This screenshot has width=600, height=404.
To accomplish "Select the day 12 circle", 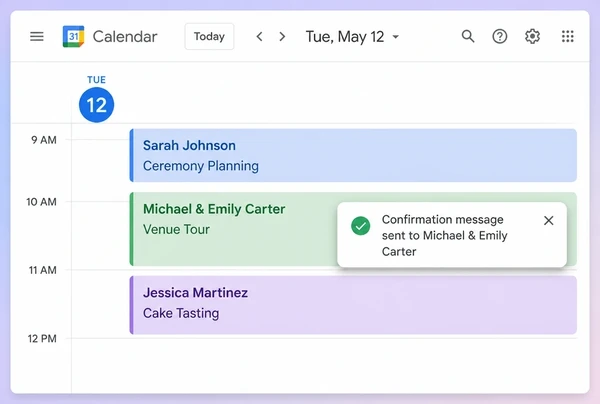I will (x=96, y=105).
